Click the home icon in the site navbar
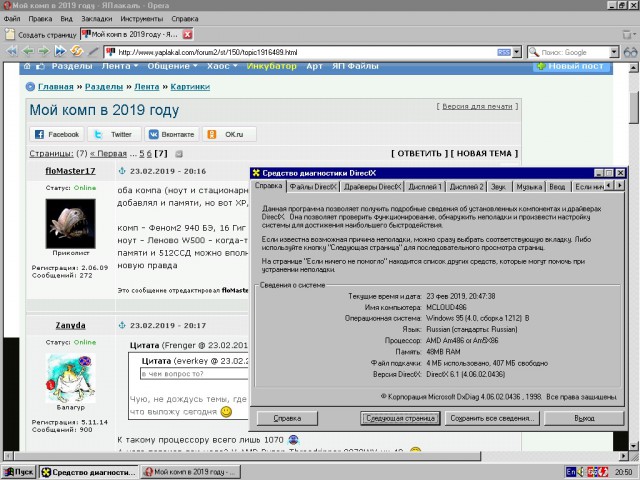This screenshot has height=480, width=640. click(27, 66)
